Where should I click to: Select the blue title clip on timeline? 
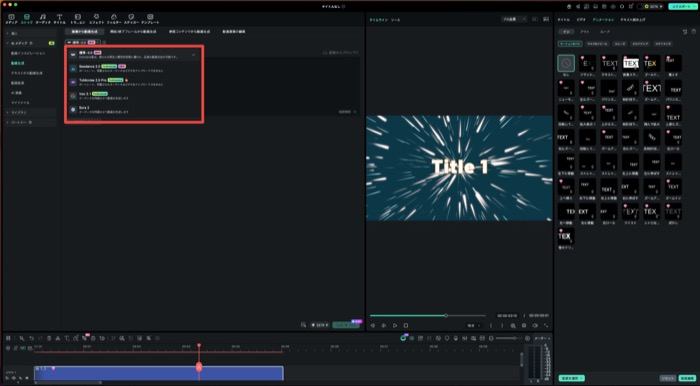click(x=158, y=373)
